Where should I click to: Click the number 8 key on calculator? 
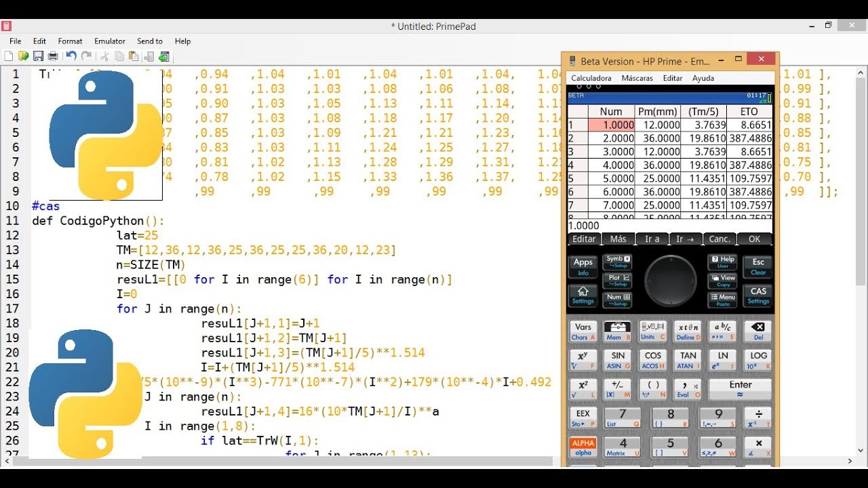(670, 417)
